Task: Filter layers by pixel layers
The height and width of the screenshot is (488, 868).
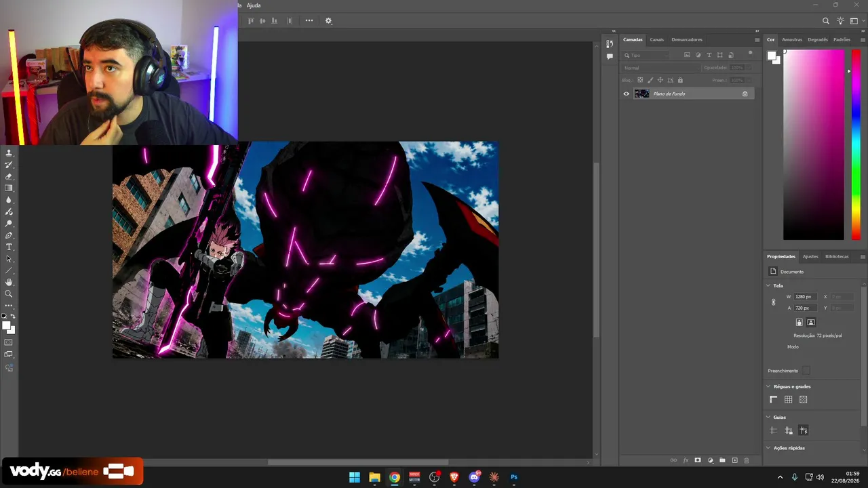Action: point(687,55)
